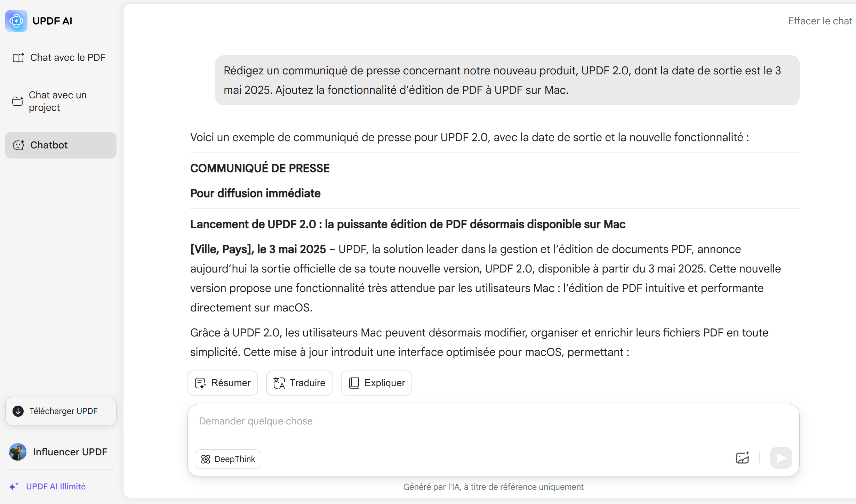Click the Télécharger UPDF button
856x504 pixels.
pyautogui.click(x=61, y=411)
